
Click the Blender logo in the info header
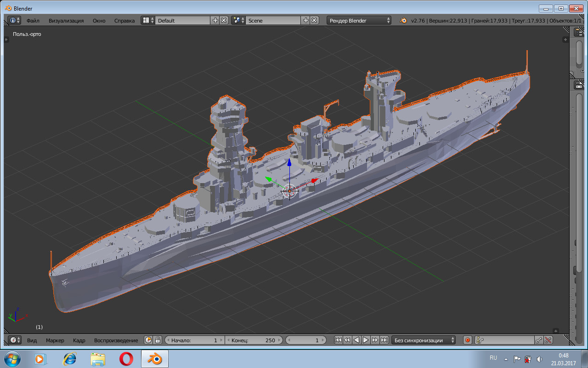pos(403,20)
